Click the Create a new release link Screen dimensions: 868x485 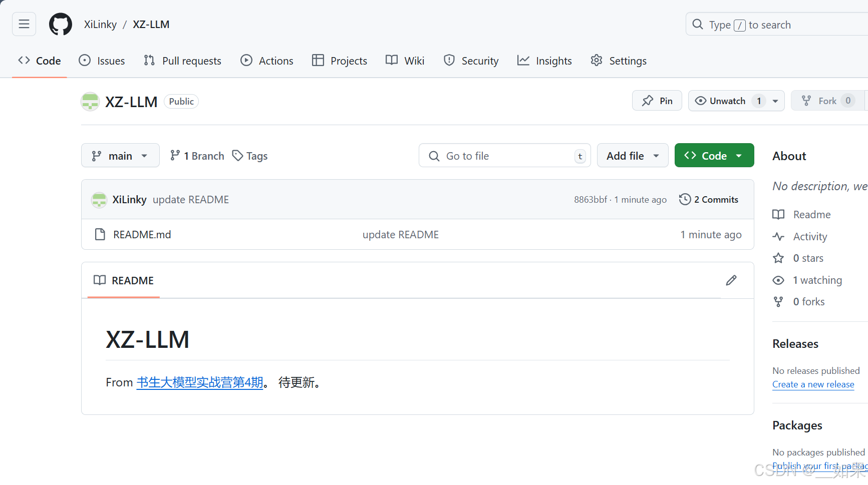click(x=813, y=384)
